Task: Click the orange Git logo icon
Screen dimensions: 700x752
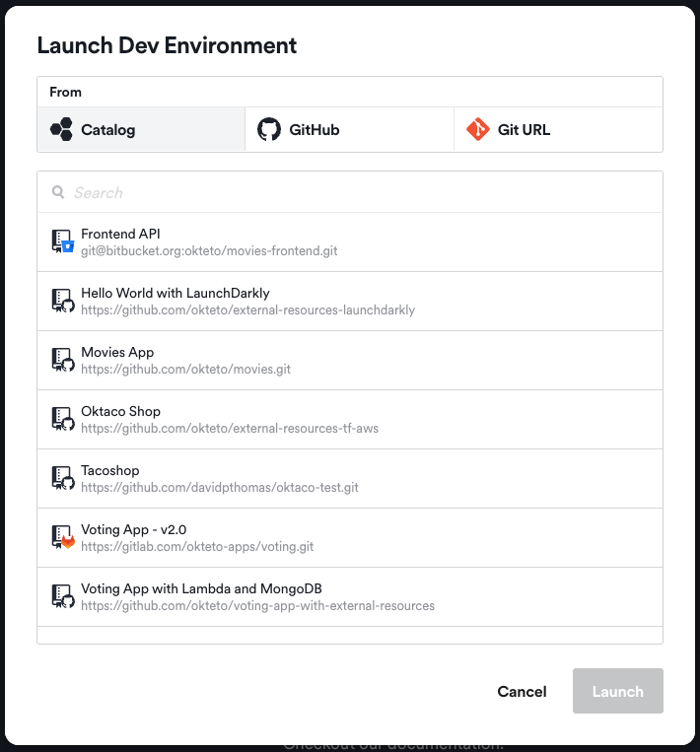Action: coord(478,129)
